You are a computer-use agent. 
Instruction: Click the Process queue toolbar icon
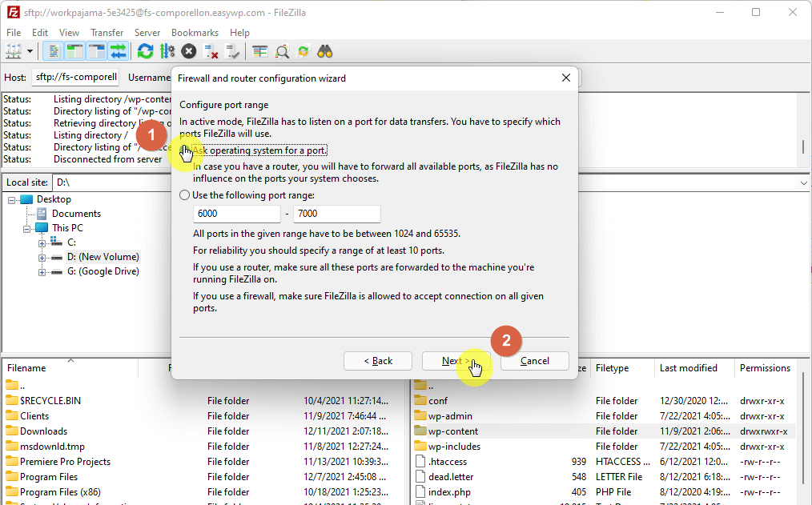tap(167, 52)
